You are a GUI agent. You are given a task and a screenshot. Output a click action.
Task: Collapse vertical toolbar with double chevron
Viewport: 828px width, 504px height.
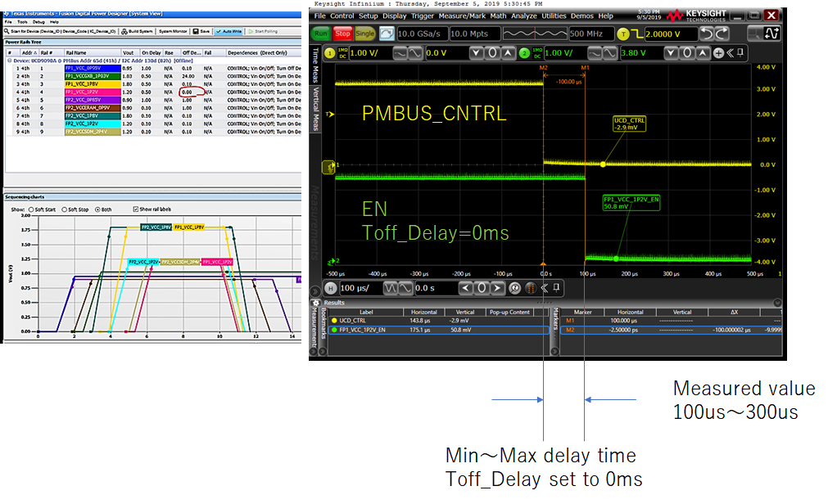[x=731, y=53]
